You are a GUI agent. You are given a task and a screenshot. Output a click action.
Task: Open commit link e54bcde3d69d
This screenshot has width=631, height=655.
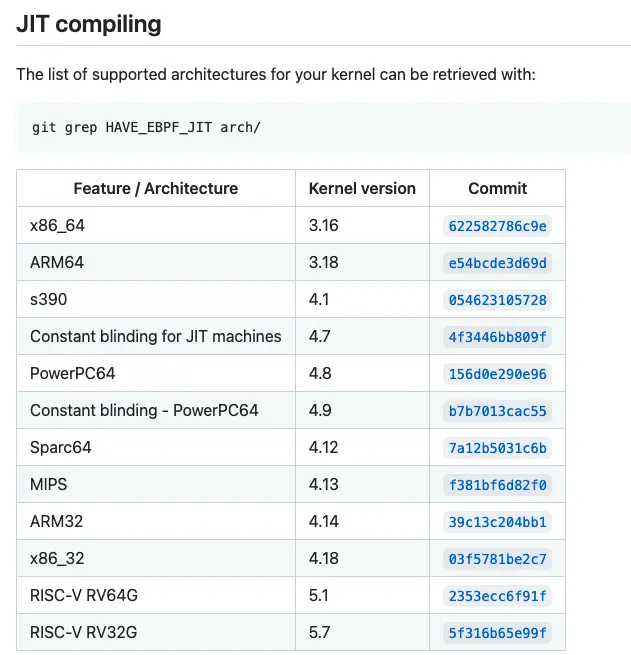coord(497,263)
